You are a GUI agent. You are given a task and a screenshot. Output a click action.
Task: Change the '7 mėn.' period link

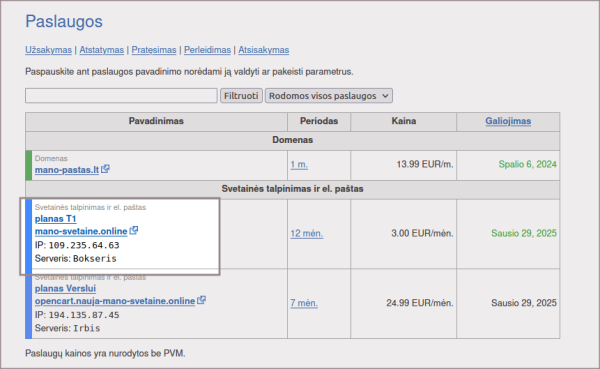pos(304,303)
